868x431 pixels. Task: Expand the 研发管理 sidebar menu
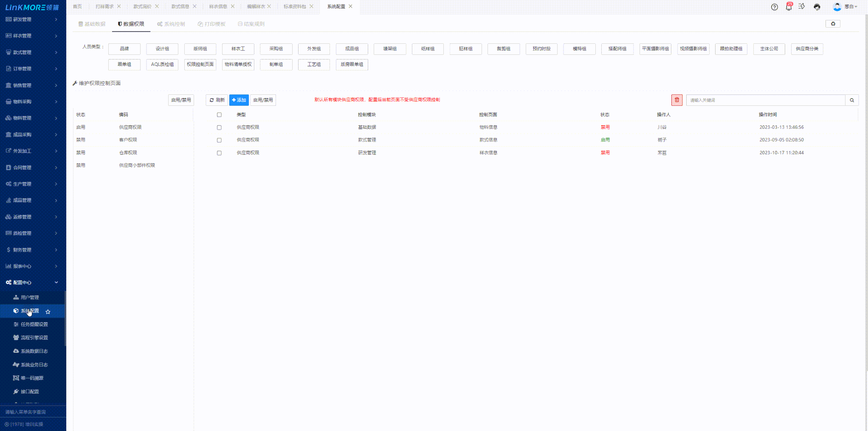pos(32,20)
